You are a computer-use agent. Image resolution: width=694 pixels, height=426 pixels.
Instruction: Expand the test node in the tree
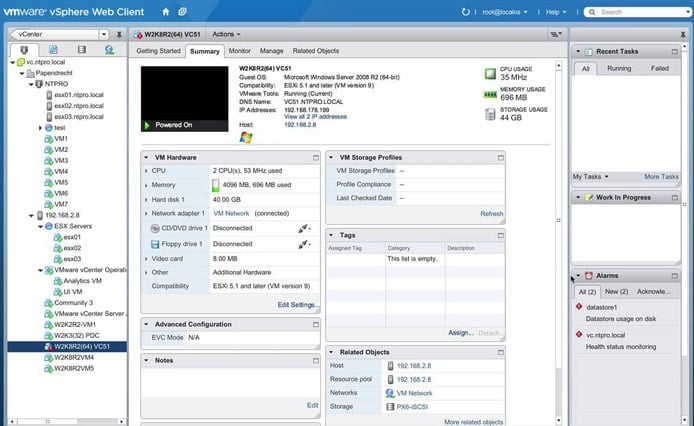click(41, 128)
